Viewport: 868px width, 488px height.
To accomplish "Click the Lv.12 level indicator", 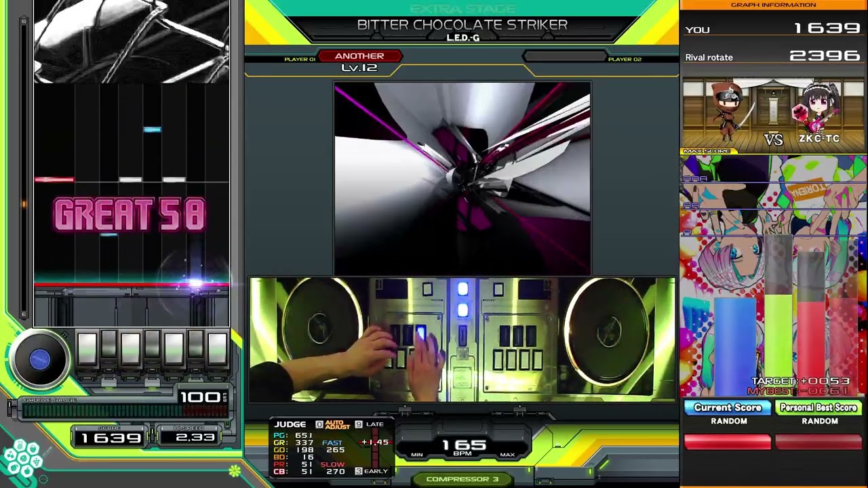I will (359, 68).
